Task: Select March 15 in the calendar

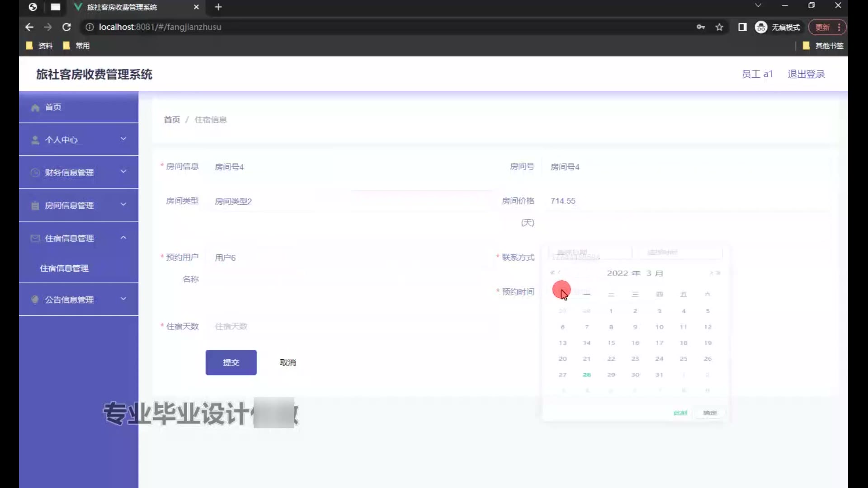Action: point(611,343)
